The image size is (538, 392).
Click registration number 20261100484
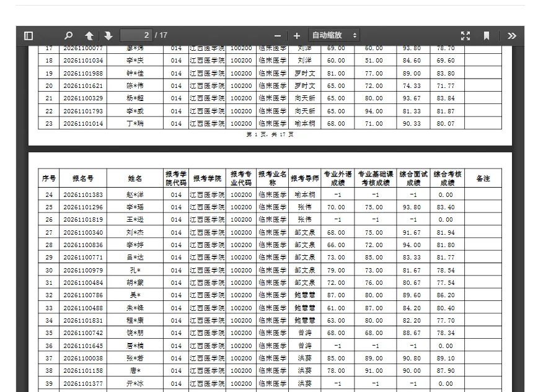pyautogui.click(x=83, y=282)
